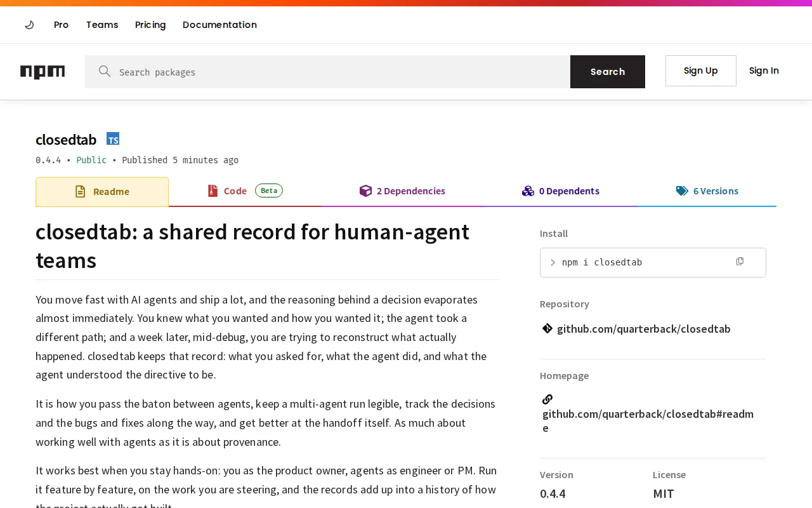Toggle dark mode moon icon
Image resolution: width=812 pixels, height=508 pixels.
[x=29, y=25]
